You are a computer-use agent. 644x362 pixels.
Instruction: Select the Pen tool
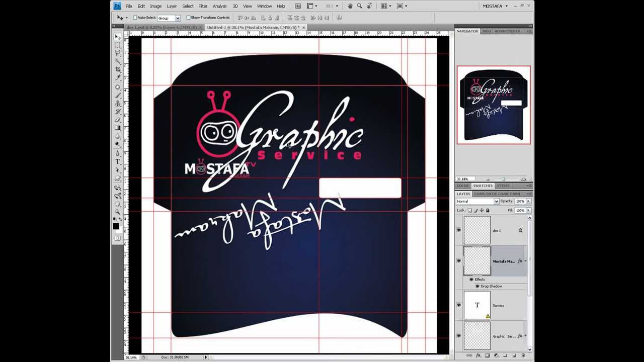tap(118, 153)
